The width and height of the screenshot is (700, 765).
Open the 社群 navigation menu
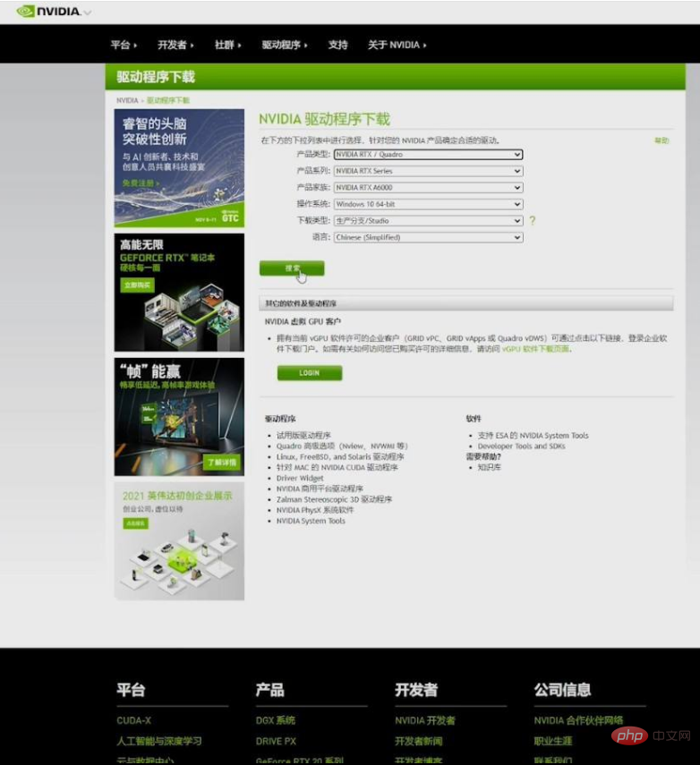click(x=228, y=45)
